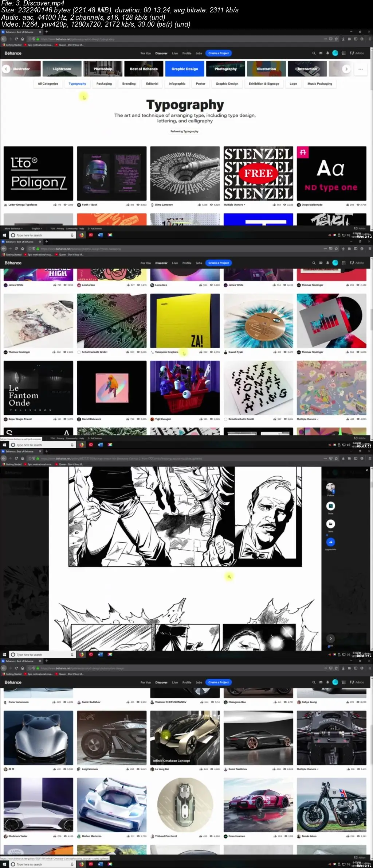This screenshot has height=868, width=373.
Task: Click For You menu item in automotive design frame
Action: coord(146,682)
